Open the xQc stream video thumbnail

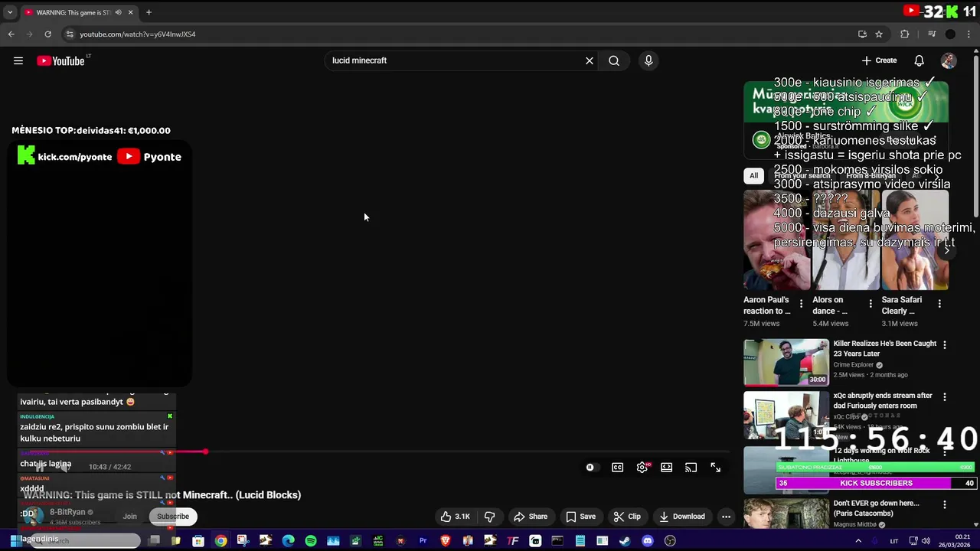(786, 415)
